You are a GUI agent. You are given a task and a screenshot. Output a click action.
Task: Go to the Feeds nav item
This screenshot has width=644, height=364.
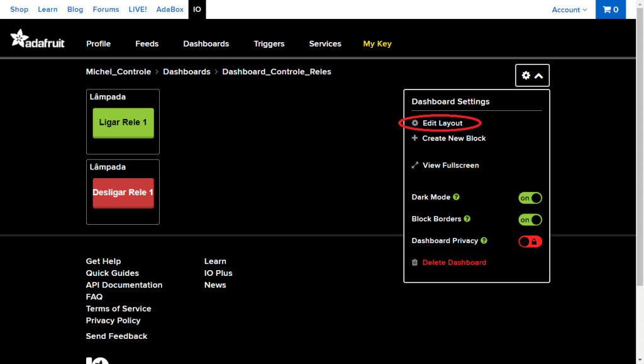click(147, 43)
